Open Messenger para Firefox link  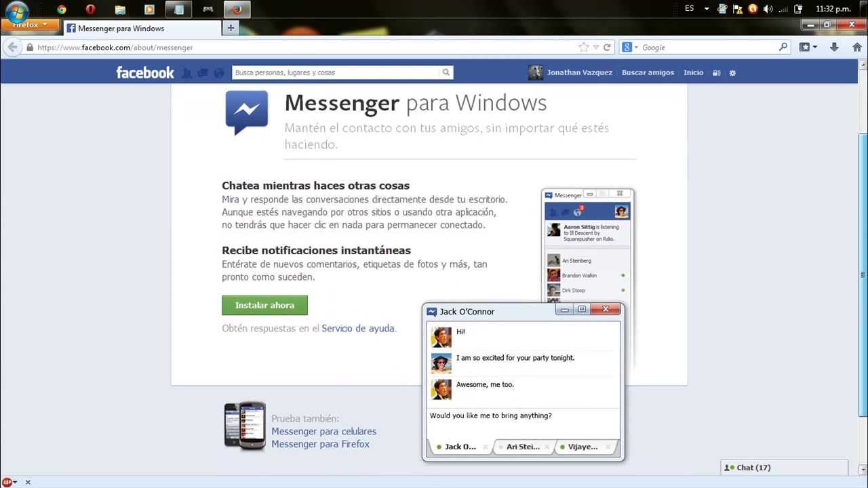[x=320, y=444]
